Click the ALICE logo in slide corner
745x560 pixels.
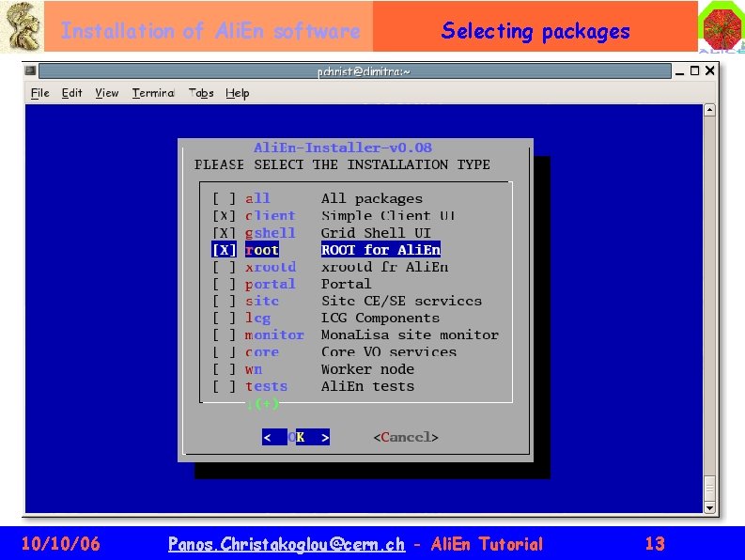(722, 26)
